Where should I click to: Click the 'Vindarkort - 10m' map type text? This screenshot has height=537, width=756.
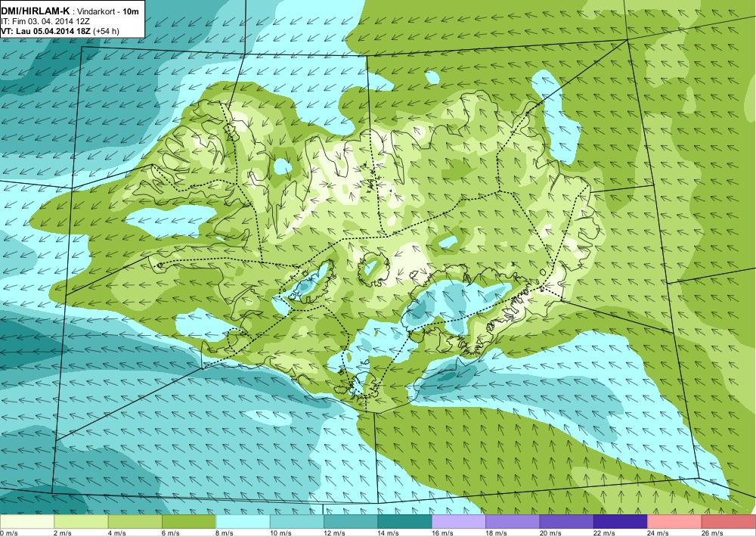click(x=106, y=11)
